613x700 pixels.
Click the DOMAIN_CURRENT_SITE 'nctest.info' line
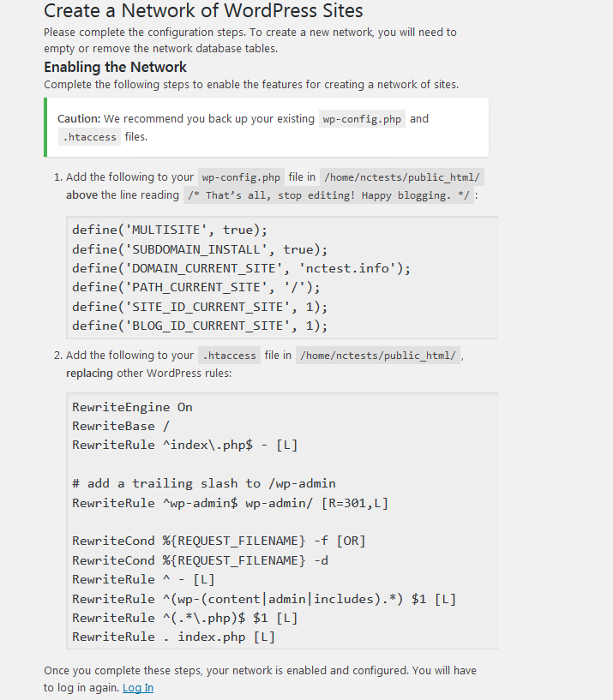click(x=241, y=268)
